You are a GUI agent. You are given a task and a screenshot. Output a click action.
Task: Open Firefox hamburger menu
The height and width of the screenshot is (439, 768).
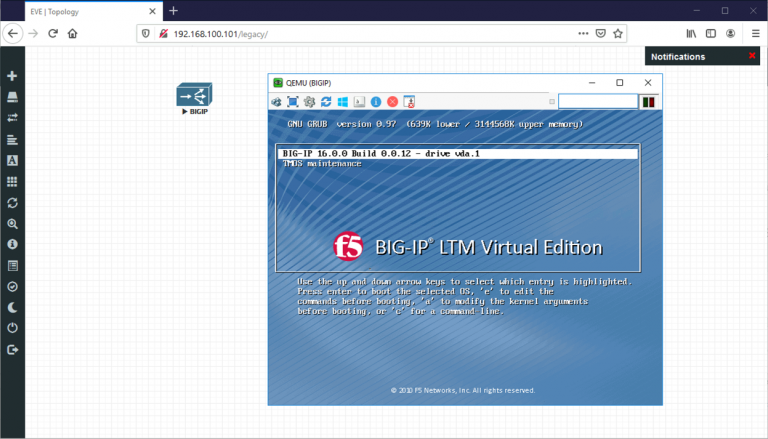tap(755, 33)
